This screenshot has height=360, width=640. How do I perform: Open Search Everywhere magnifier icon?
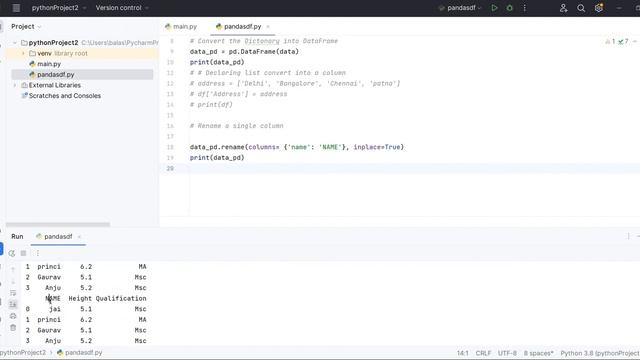(x=581, y=8)
